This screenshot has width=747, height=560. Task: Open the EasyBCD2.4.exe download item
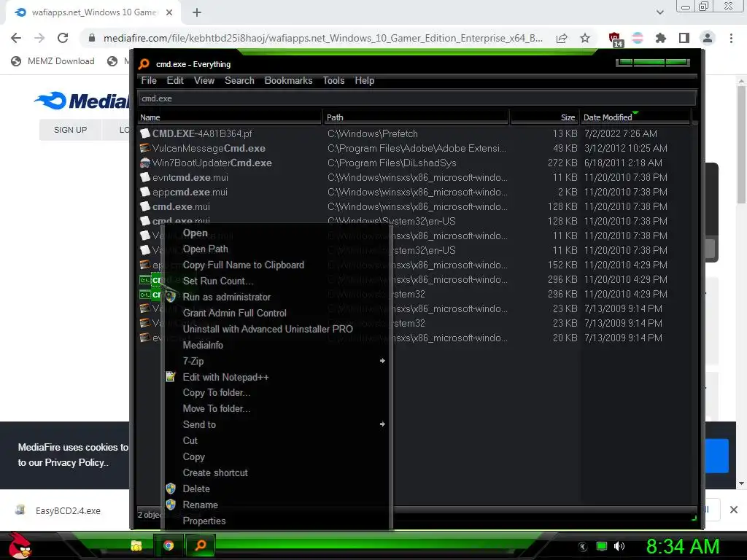point(58,510)
